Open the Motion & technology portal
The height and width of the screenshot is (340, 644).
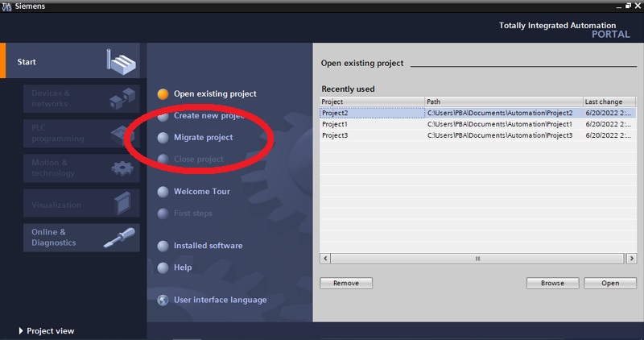pos(81,168)
